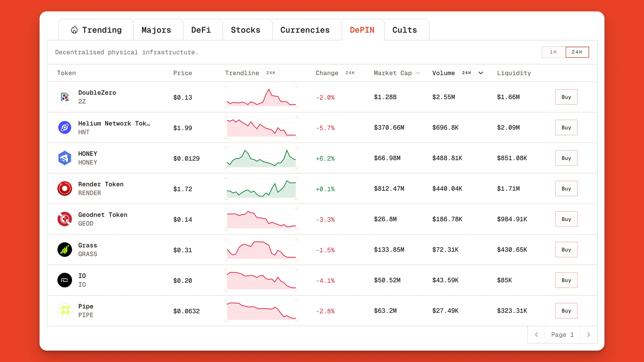The height and width of the screenshot is (362, 644).
Task: Sort by Market Cap chevron
Action: point(418,73)
